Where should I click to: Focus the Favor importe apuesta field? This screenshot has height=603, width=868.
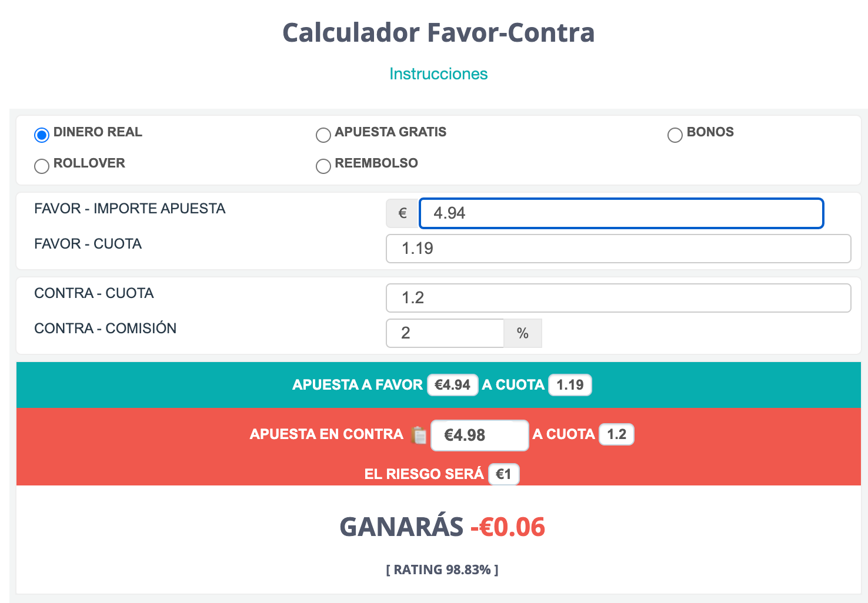(x=621, y=213)
